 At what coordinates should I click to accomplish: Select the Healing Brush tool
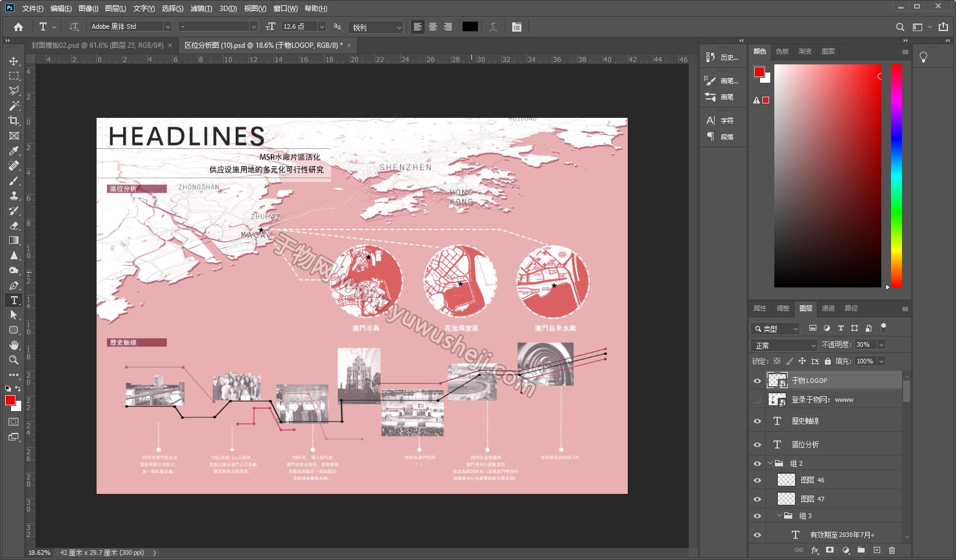tap(14, 166)
